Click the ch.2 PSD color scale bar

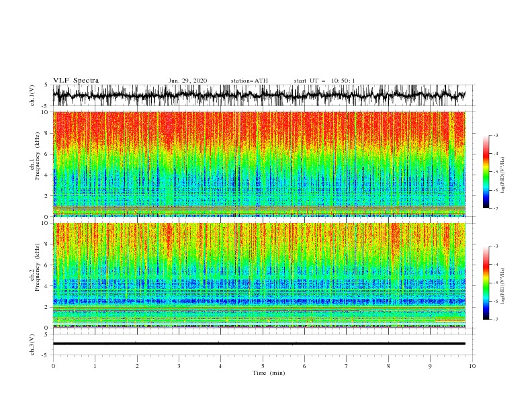pyautogui.click(x=486, y=283)
